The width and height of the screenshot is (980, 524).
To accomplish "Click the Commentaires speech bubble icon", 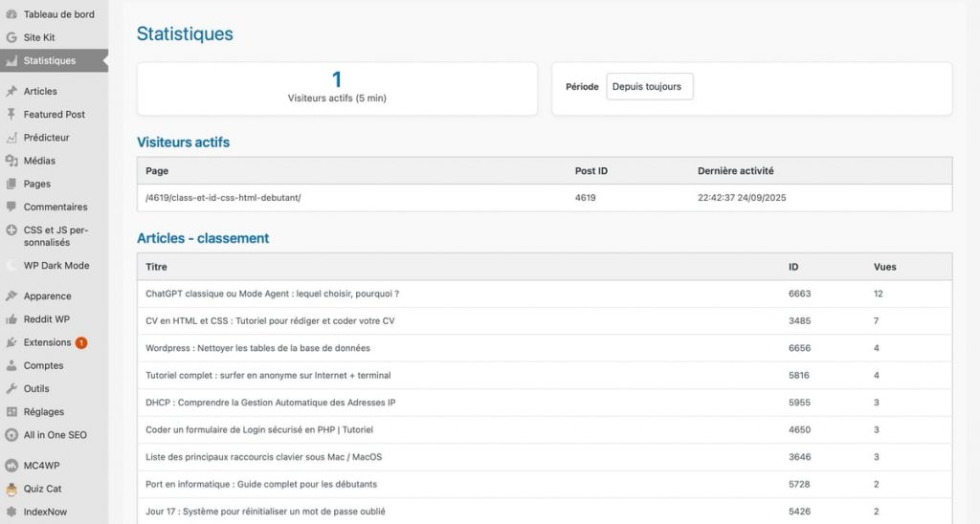I will point(11,207).
